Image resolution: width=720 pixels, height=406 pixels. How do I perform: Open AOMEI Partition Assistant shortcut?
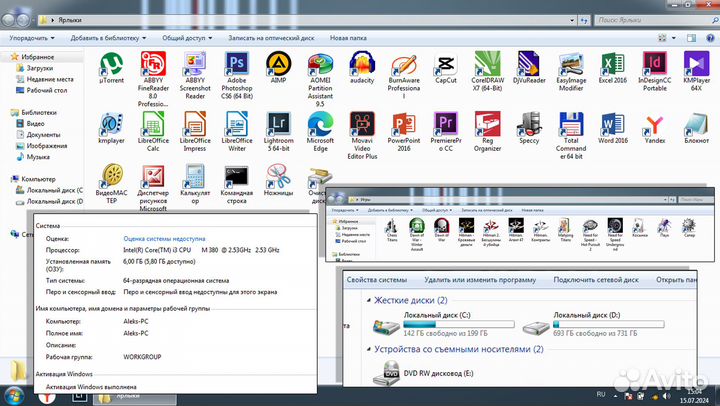coord(320,79)
